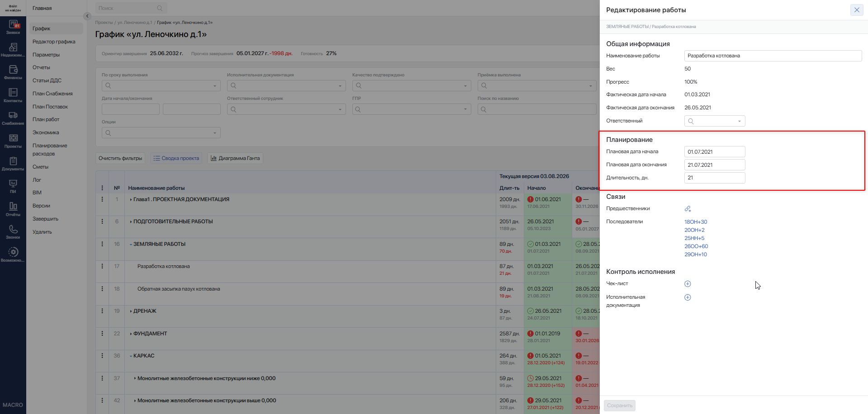Open Статьи ДДС menu item
Screen dimensions: 868x414
[47, 80]
